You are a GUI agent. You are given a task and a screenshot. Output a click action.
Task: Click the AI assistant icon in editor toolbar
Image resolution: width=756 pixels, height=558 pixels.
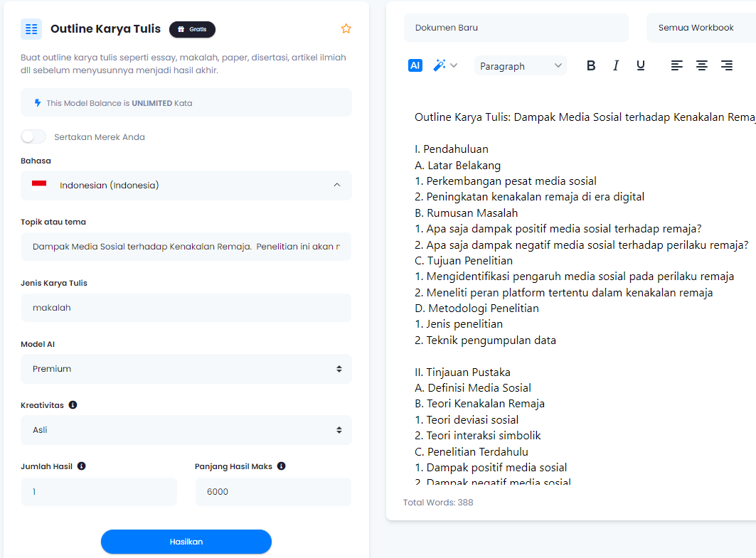click(415, 65)
